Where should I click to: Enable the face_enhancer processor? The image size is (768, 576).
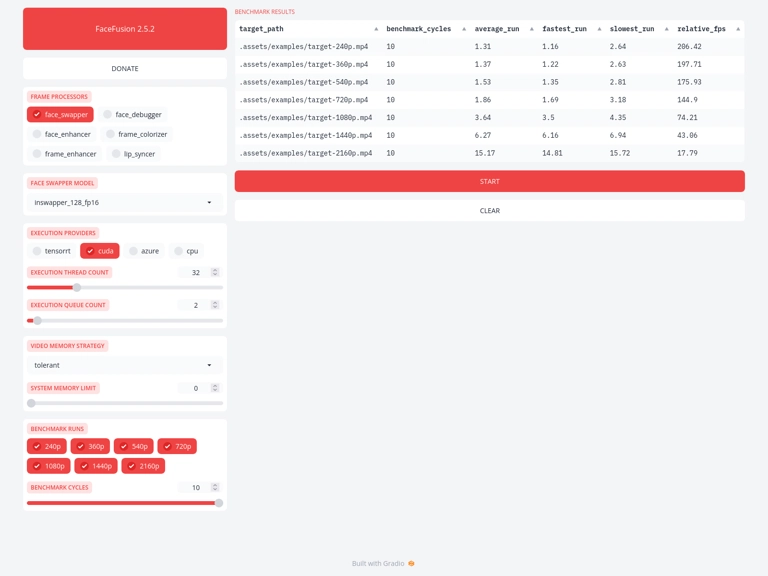tap(62, 134)
